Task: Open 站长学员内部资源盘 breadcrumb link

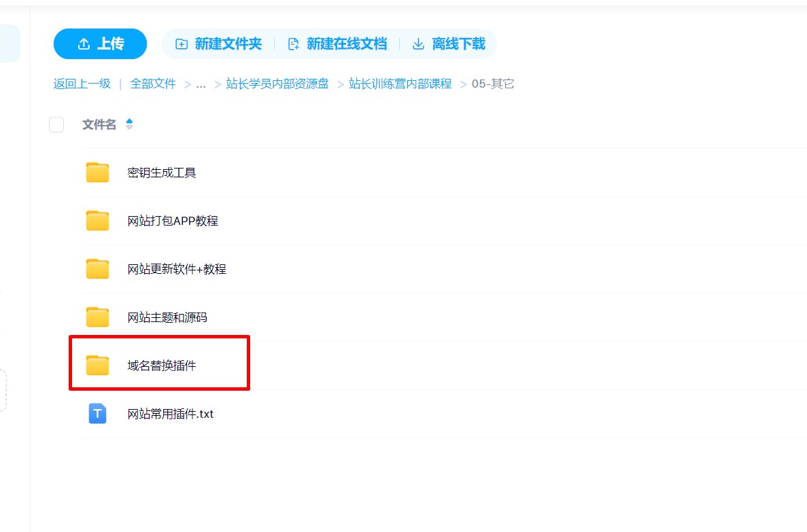Action: click(277, 84)
